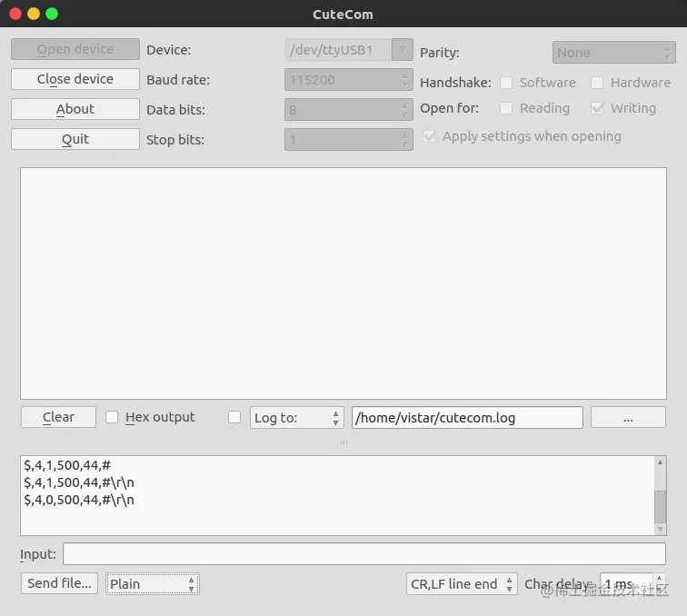The width and height of the screenshot is (687, 616).
Task: Toggle the Open for Reading checkbox
Action: pyautogui.click(x=506, y=108)
